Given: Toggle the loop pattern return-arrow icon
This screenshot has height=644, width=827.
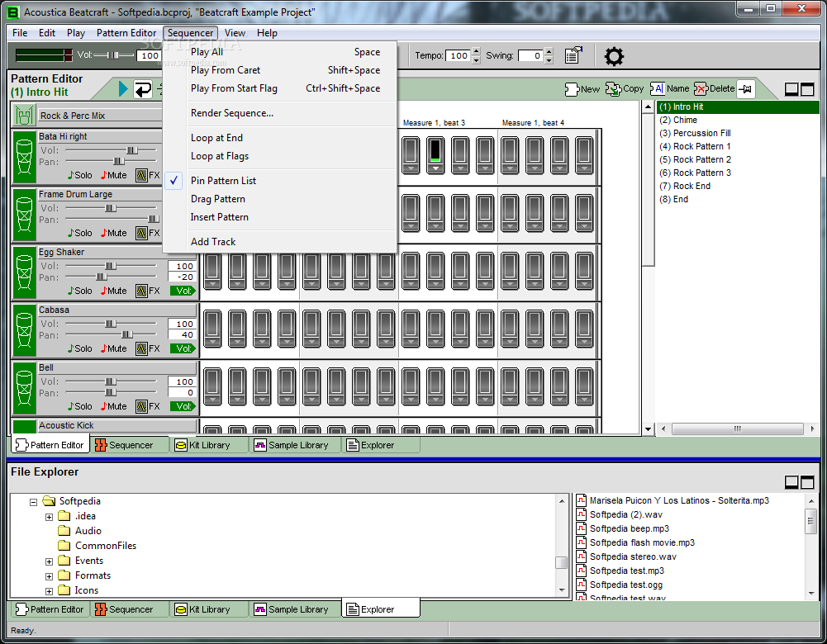Looking at the screenshot, I should point(142,89).
